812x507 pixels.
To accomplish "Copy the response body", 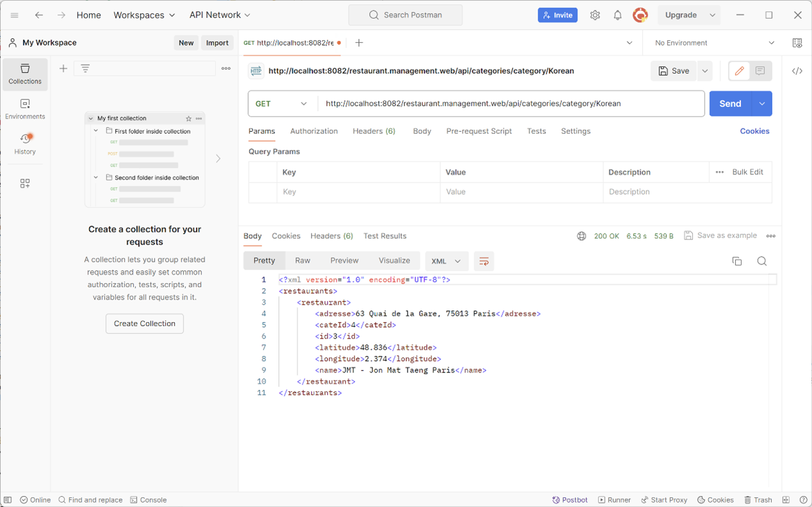I will pyautogui.click(x=737, y=261).
